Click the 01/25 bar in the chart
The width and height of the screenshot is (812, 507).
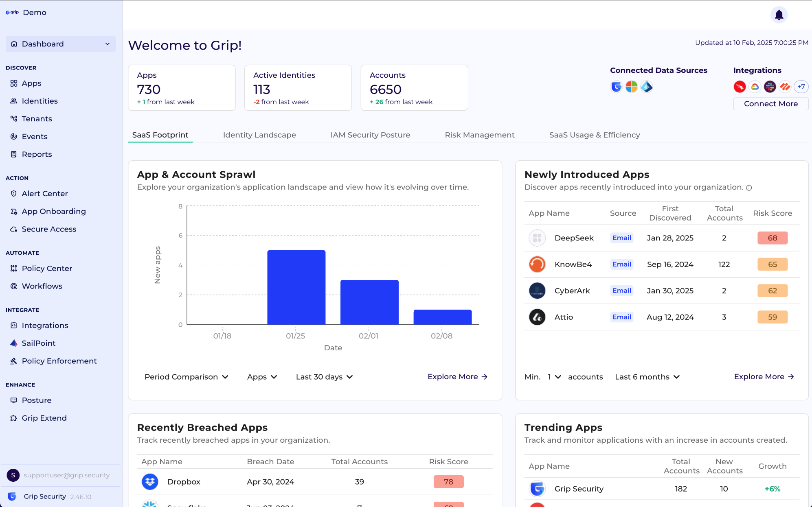(x=296, y=287)
